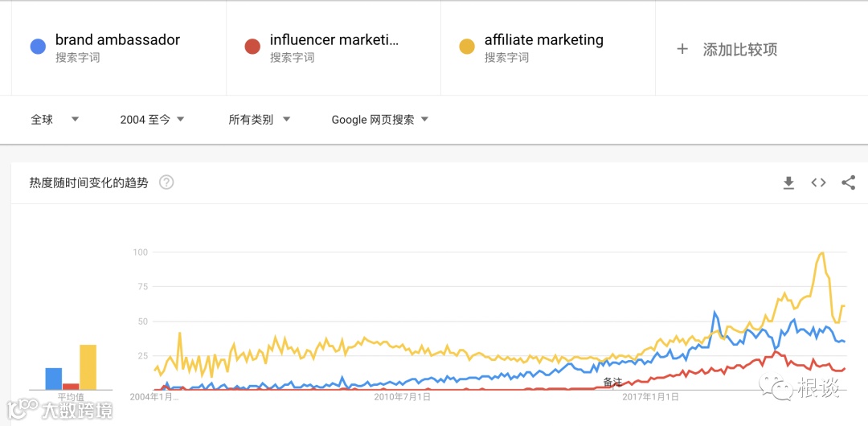The image size is (868, 426).
Task: Edit the influencer marketing search term
Action: pyautogui.click(x=334, y=40)
